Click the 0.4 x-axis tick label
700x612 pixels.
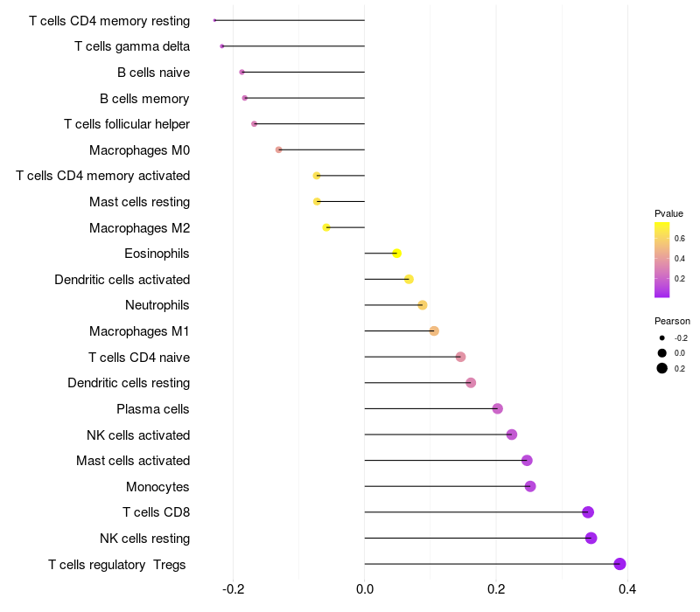point(626,589)
